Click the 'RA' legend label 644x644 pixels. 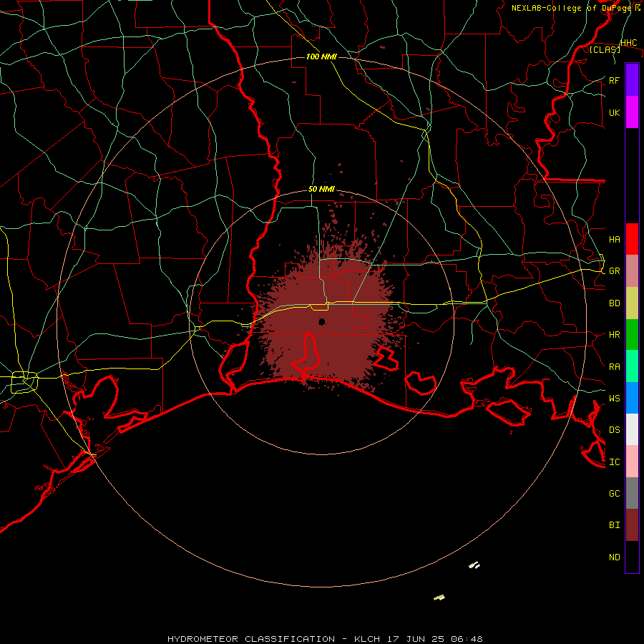click(614, 367)
